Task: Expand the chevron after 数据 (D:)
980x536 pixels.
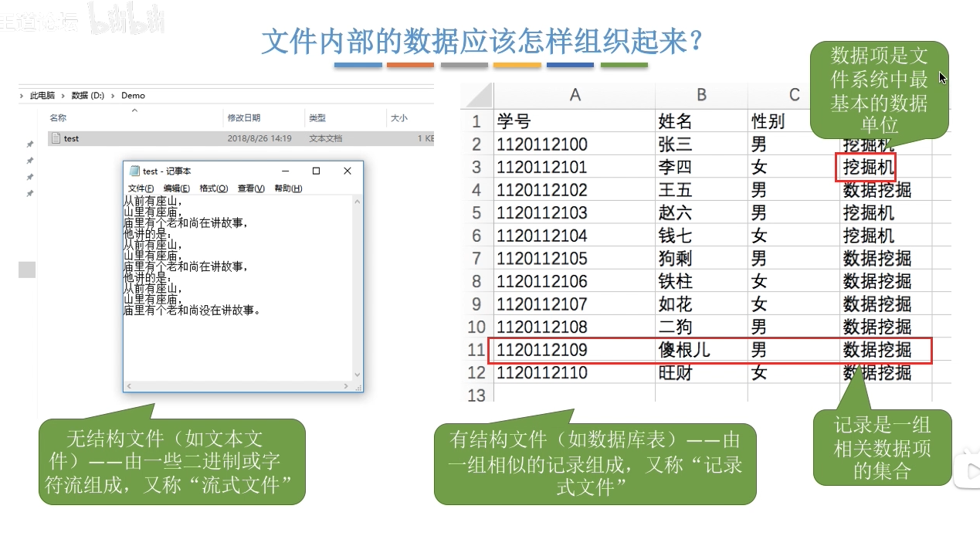Action: click(113, 96)
